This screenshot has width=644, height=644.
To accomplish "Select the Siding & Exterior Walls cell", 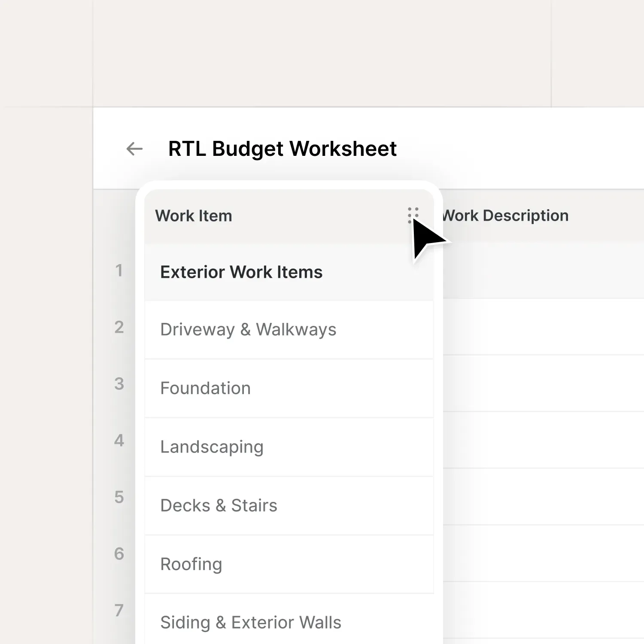I will coord(250,622).
